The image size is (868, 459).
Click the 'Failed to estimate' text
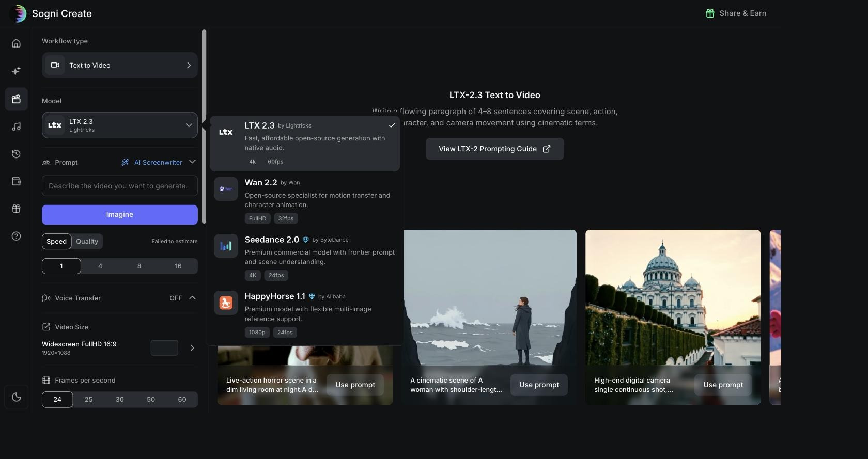coord(175,241)
